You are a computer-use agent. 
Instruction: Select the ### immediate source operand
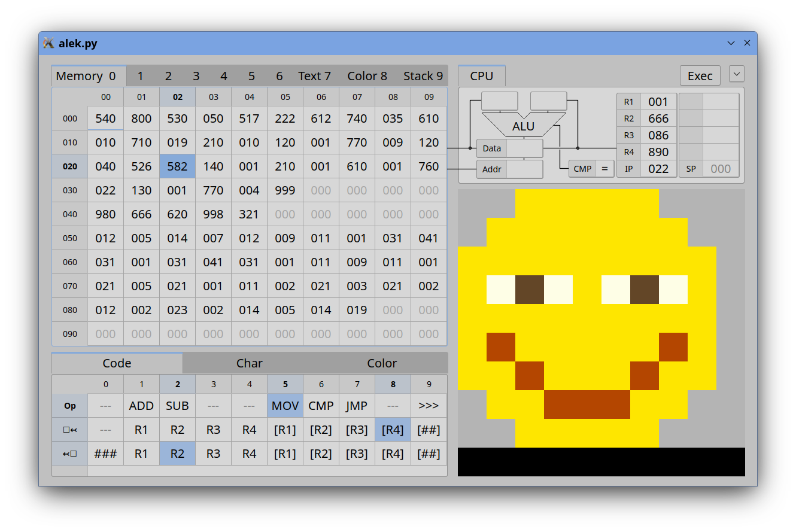click(x=105, y=454)
